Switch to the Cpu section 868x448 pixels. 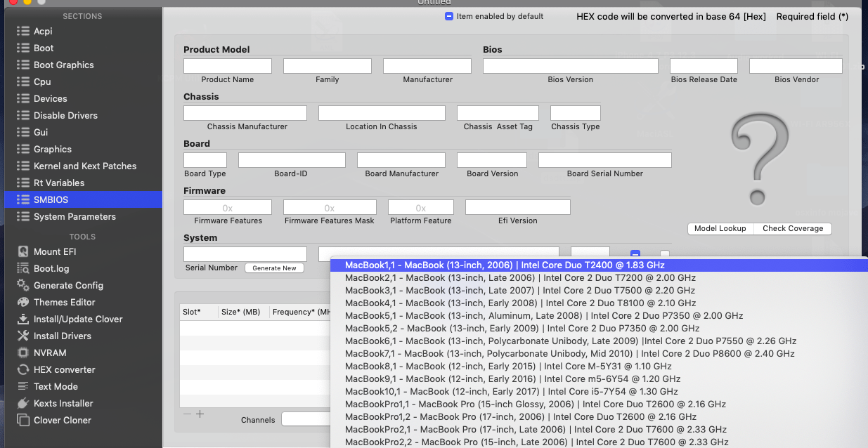83,81
